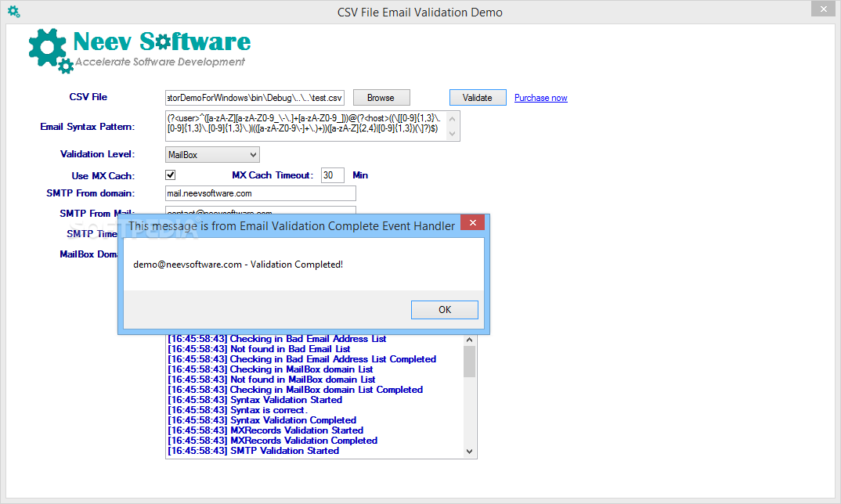This screenshot has height=504, width=841.
Task: Select log line 'Not found in MailBox domain List'
Action: pyautogui.click(x=272, y=380)
